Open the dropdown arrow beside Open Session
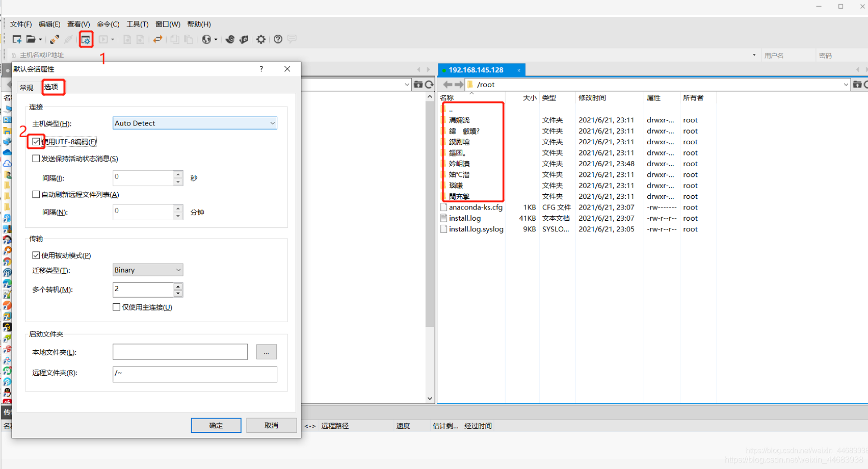The height and width of the screenshot is (469, 868). 40,39
